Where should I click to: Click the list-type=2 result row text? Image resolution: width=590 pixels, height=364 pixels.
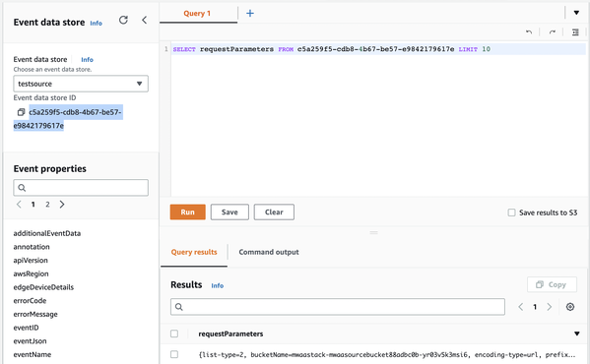387,354
